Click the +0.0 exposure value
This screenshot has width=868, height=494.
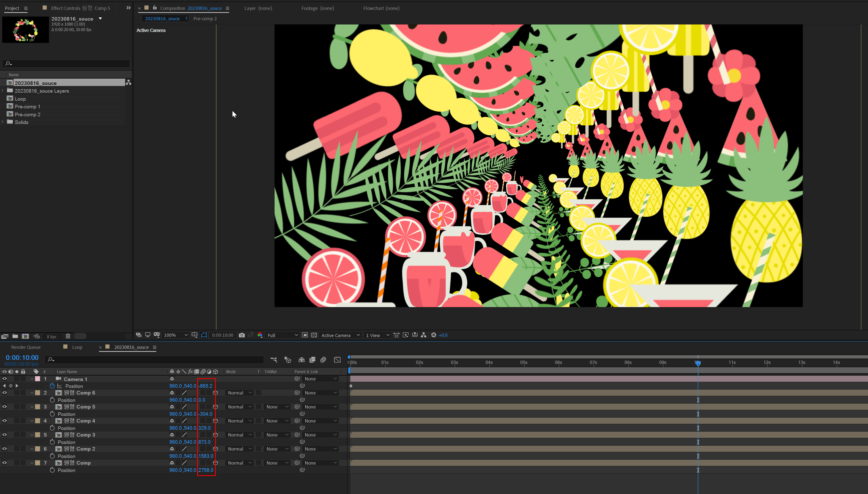click(443, 335)
